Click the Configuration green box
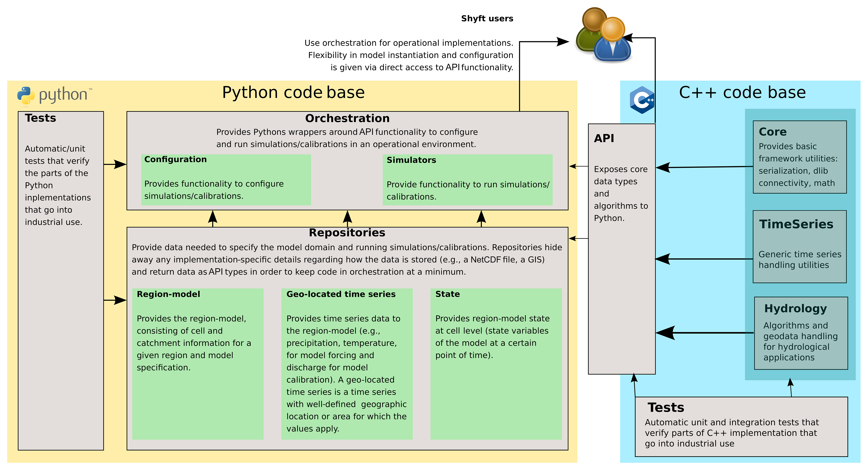This screenshot has height=470, width=868. [x=226, y=180]
